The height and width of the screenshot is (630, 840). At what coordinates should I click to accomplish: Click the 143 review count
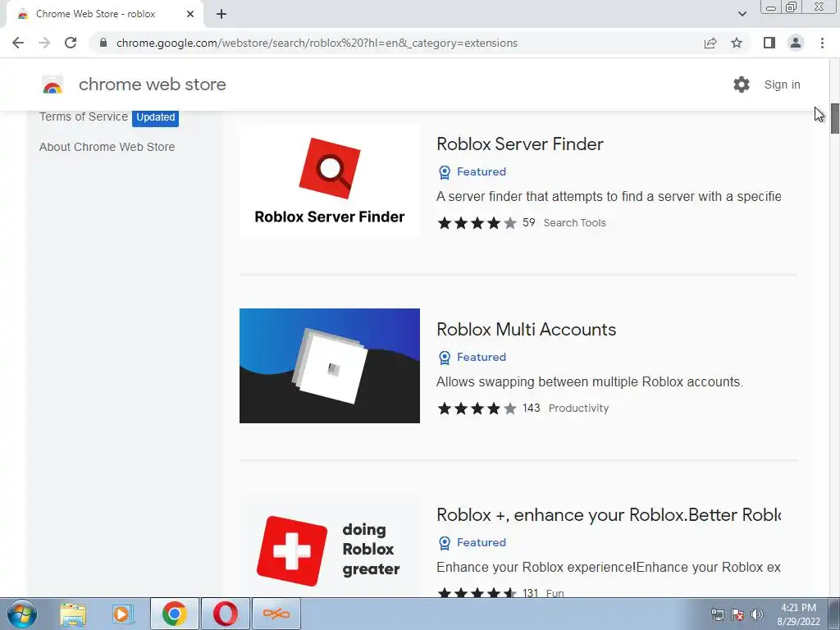click(531, 409)
